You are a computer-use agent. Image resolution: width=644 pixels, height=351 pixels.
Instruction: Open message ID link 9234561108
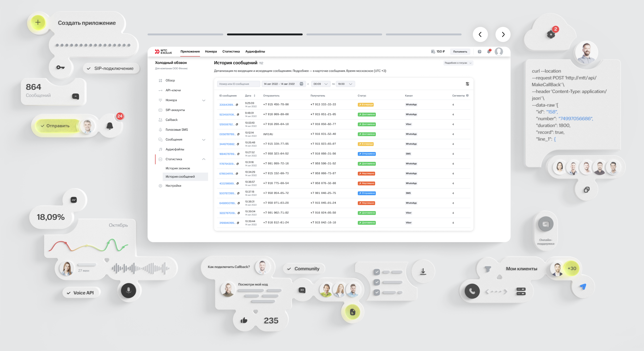coord(227,115)
